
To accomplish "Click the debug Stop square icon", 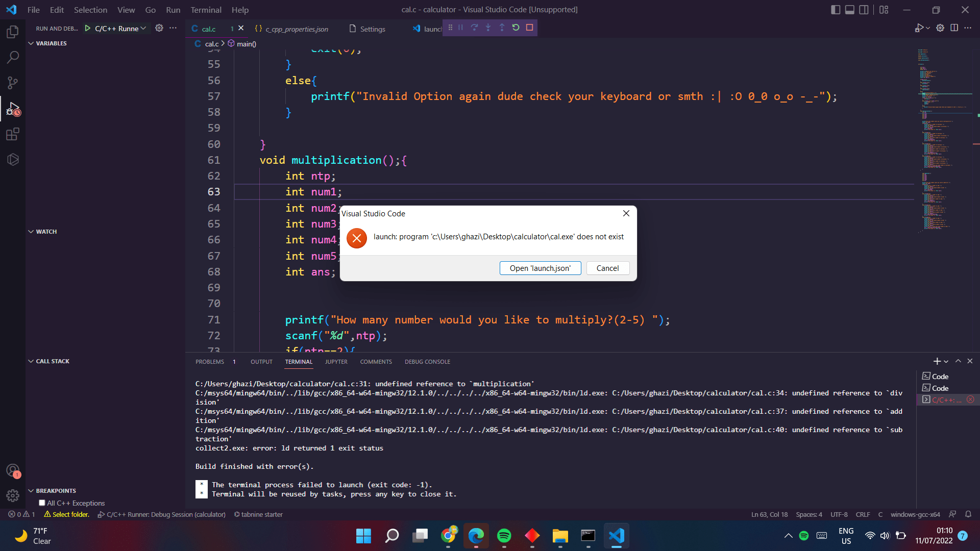I will click(x=529, y=28).
